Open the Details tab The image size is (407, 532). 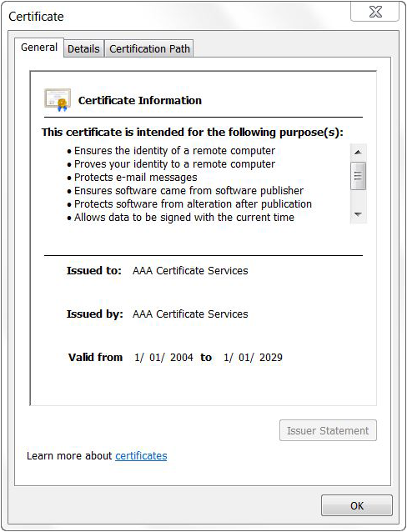[83, 49]
